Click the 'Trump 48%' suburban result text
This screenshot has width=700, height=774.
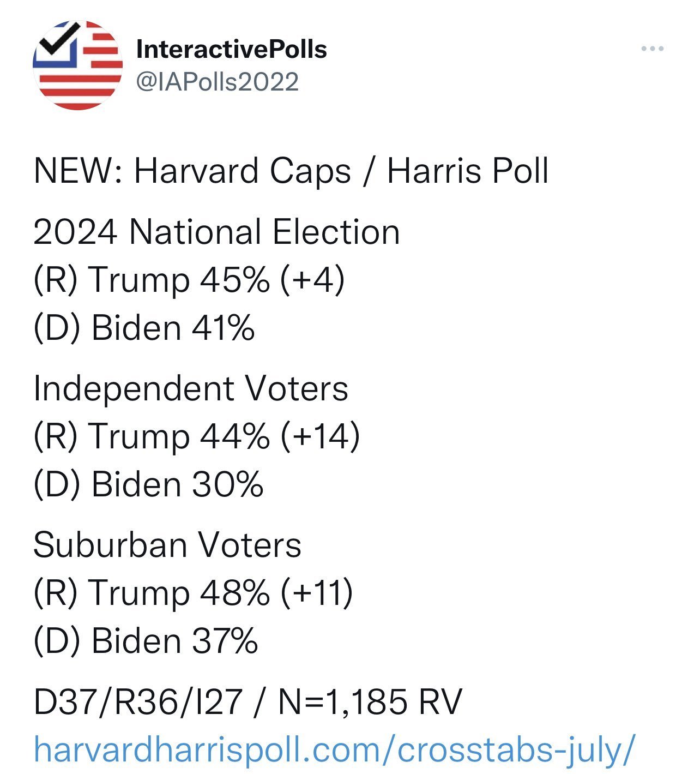(x=179, y=592)
